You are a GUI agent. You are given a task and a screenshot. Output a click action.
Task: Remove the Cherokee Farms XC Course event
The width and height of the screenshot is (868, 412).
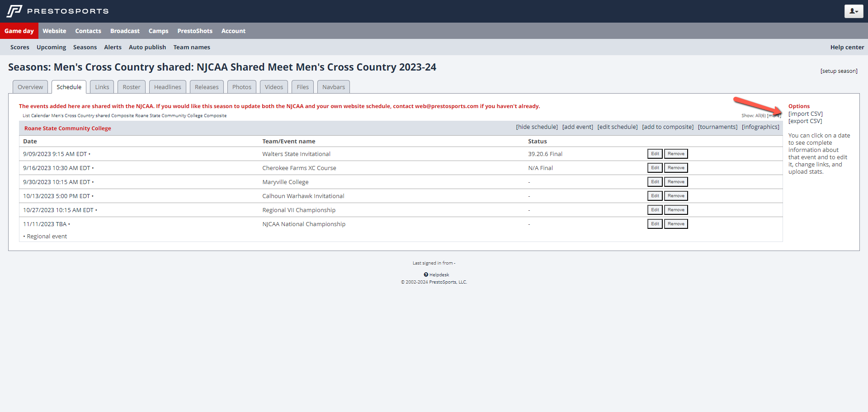(675, 168)
